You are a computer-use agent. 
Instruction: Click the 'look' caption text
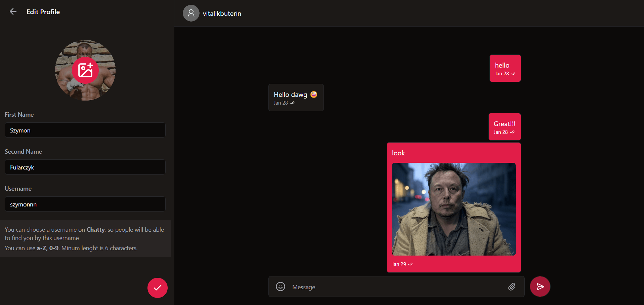(398, 153)
